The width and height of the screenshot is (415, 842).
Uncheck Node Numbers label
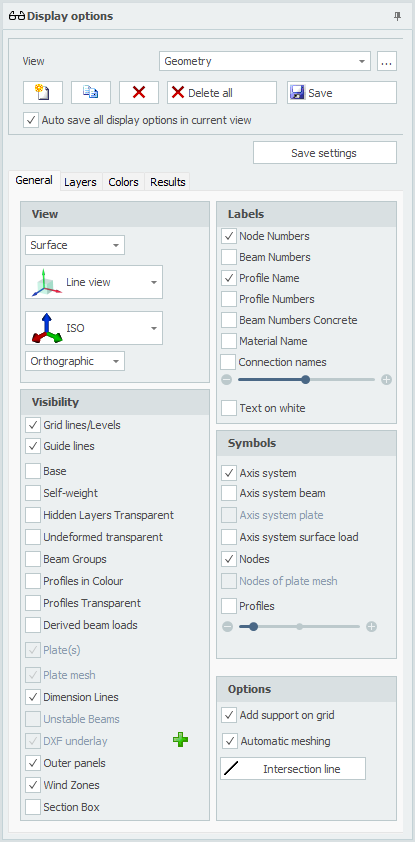point(229,236)
